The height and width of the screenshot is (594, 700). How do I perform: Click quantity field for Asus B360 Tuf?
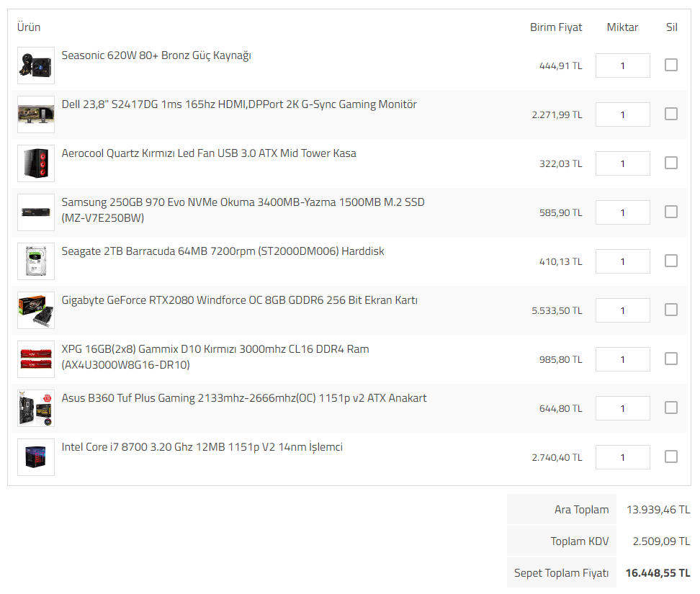(622, 408)
